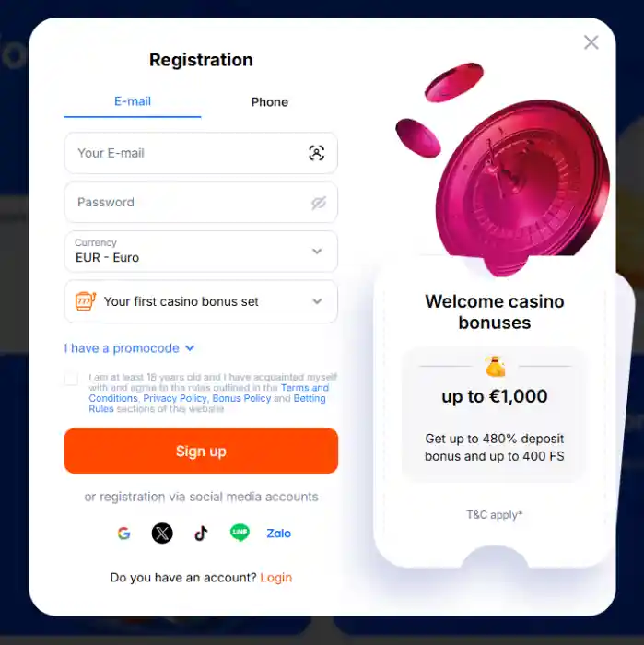Viewport: 644px width, 645px height.
Task: Click the money bag bonus icon
Action: pos(495,366)
